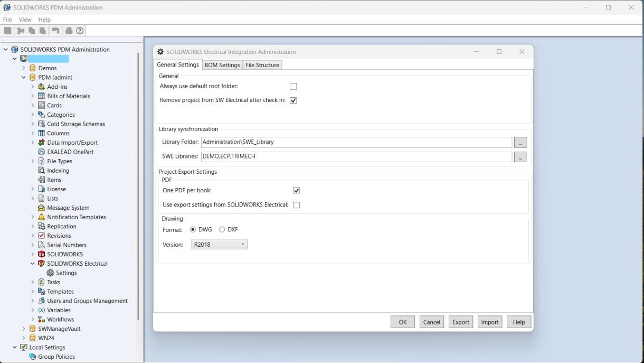Open the View menu
Screen dimensions: 644x363
[25, 20]
